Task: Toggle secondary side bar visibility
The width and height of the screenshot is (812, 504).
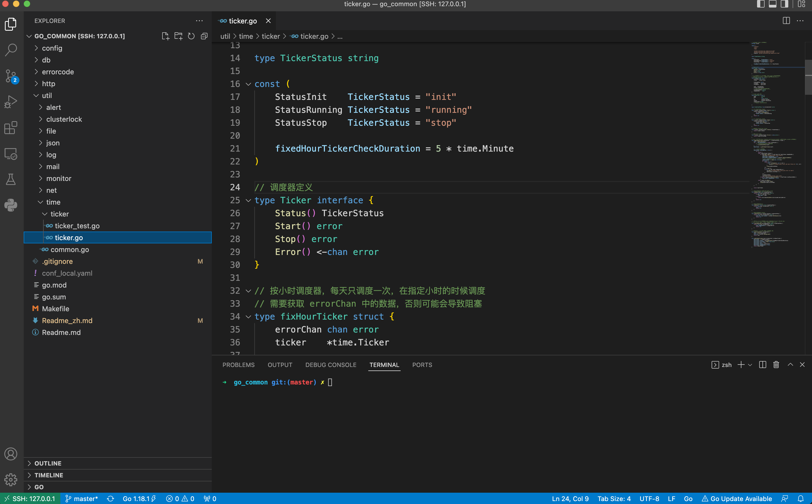Action: (784, 4)
